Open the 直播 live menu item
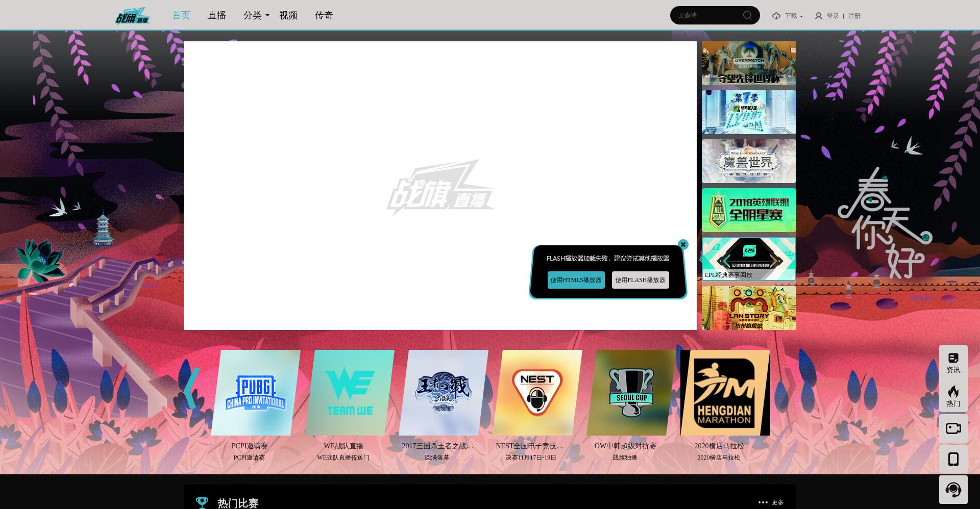Viewport: 980px width, 509px height. [217, 15]
